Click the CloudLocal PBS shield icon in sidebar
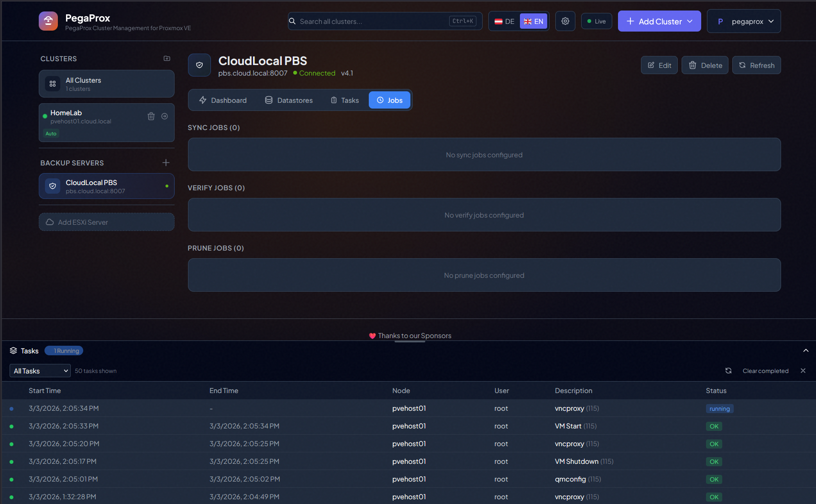 click(x=53, y=186)
